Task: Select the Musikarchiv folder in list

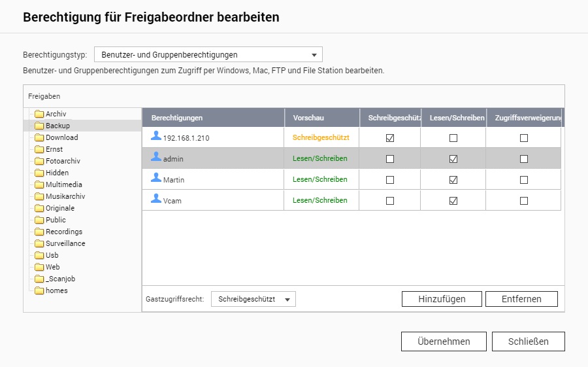Action: 65,196
